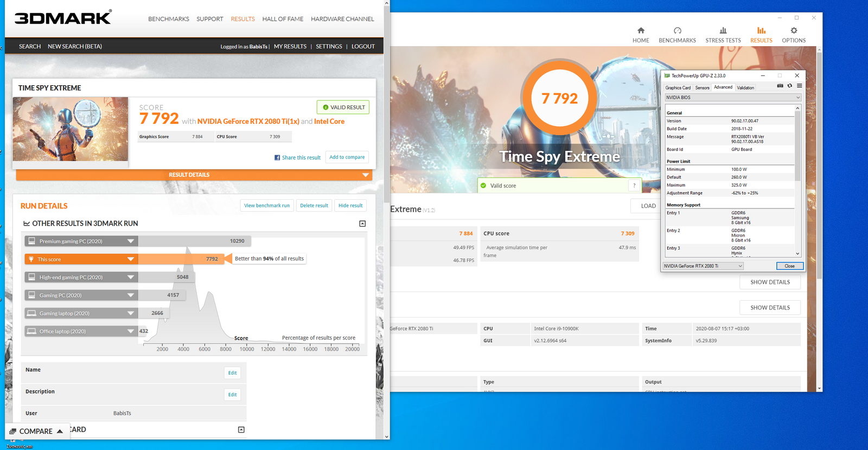Image resolution: width=868 pixels, height=450 pixels.
Task: Open Home in 3DMark app
Action: pos(641,35)
